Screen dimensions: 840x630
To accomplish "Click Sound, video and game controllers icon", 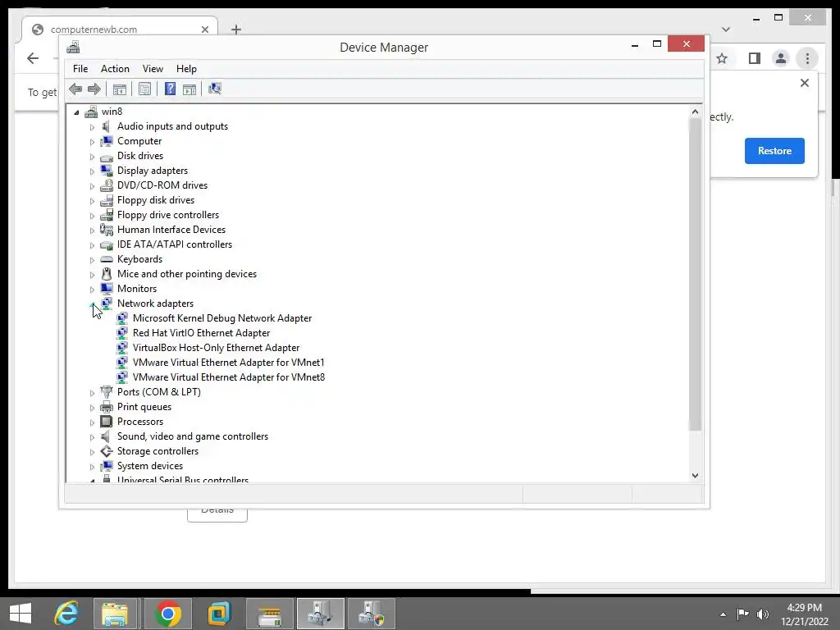I will click(107, 436).
